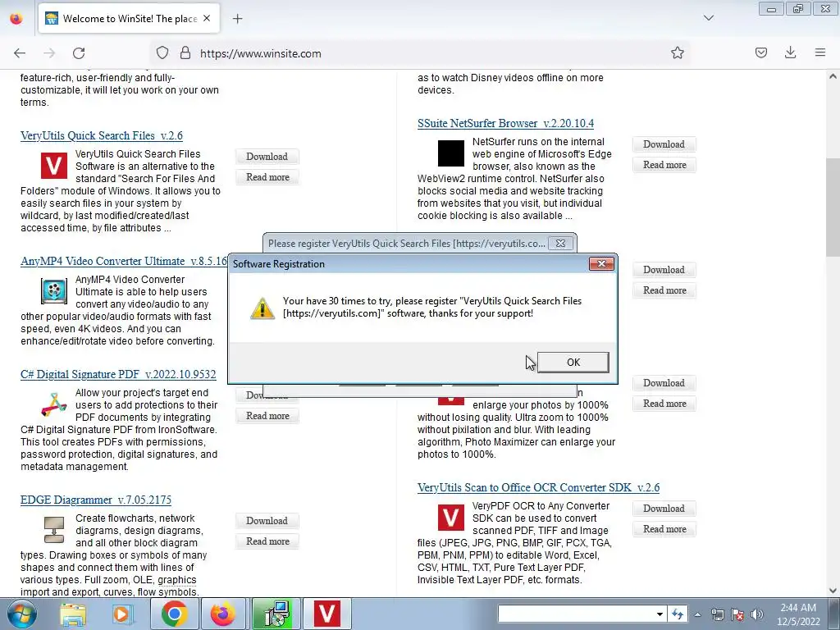Read more about the photo enlarger software
This screenshot has width=840, height=630.
coord(664,404)
